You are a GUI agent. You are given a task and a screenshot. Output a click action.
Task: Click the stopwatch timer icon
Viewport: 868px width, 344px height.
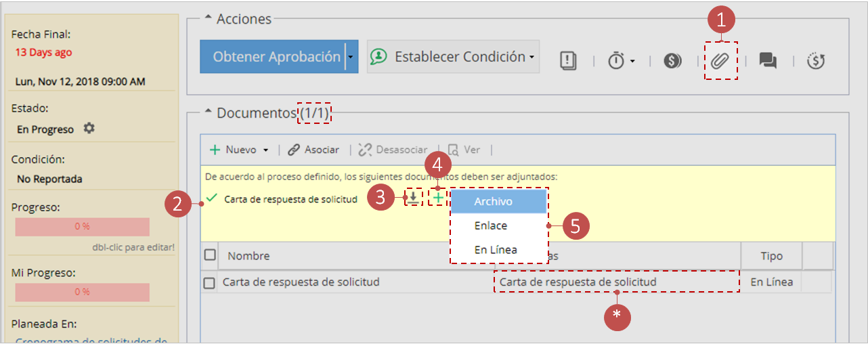[616, 60]
